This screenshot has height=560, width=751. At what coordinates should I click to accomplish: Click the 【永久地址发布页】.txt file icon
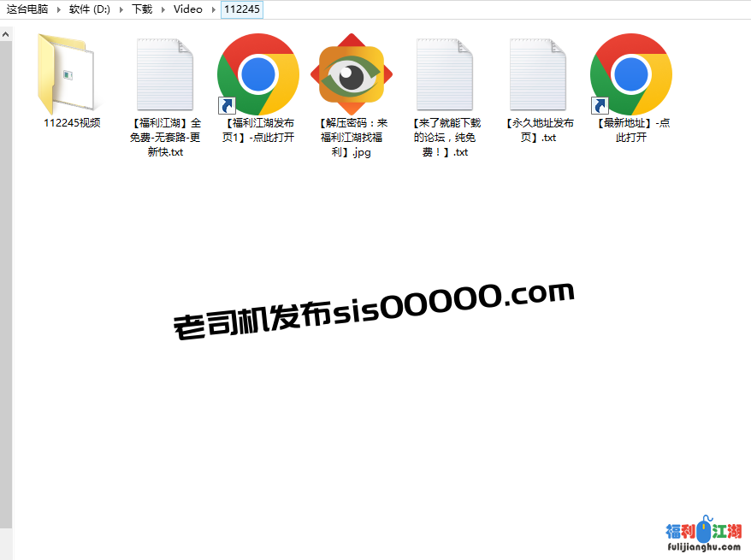click(538, 74)
